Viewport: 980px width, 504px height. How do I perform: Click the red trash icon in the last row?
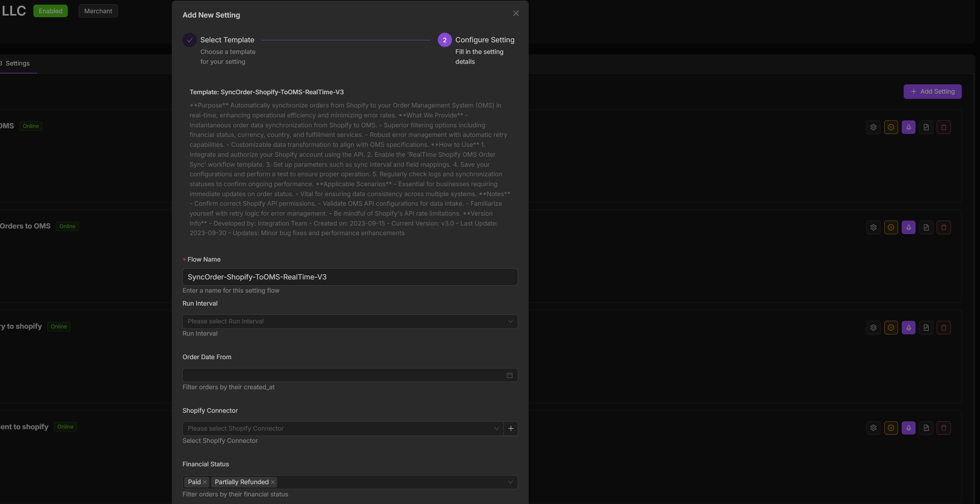(x=943, y=428)
